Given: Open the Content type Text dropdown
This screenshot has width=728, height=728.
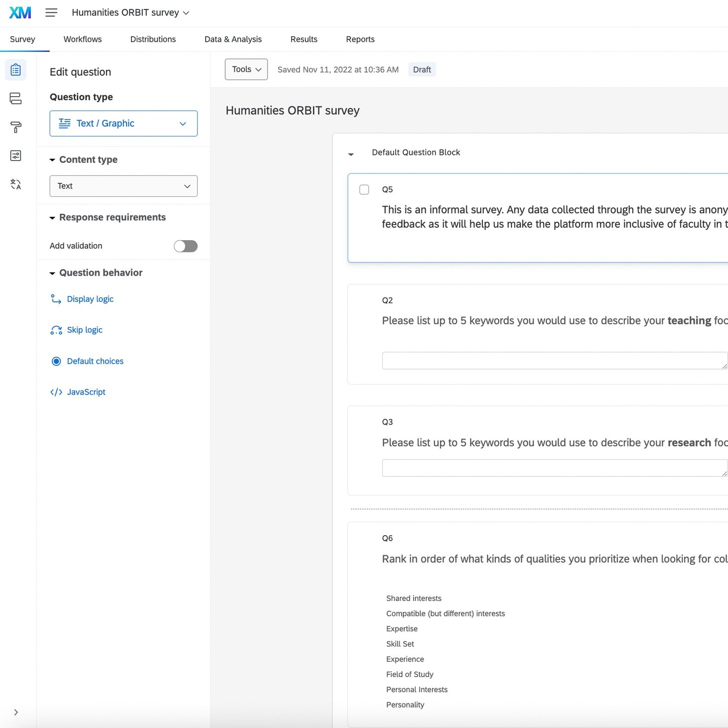Looking at the screenshot, I should pyautogui.click(x=124, y=186).
